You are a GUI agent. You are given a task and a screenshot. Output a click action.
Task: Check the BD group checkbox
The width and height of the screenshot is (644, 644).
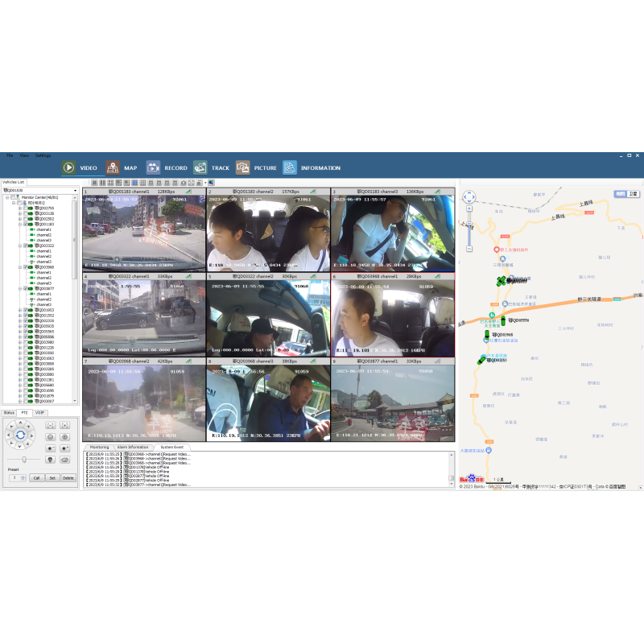[x=19, y=203]
